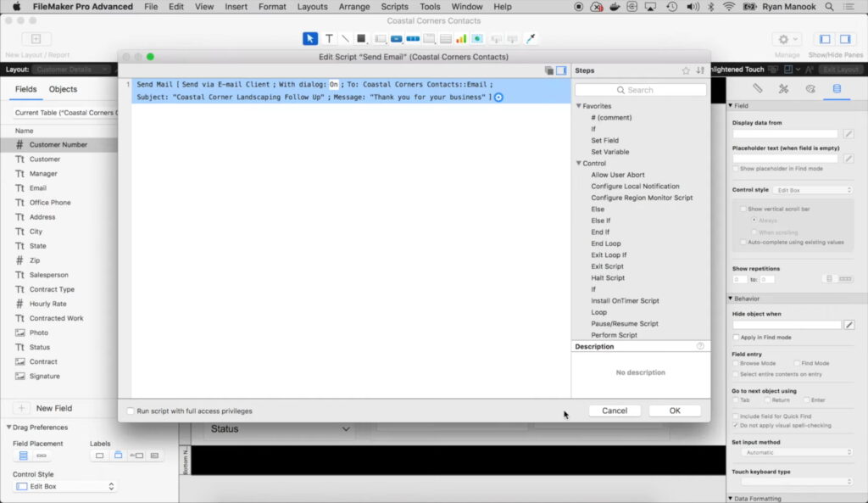Open the Scripts menu

click(x=394, y=7)
